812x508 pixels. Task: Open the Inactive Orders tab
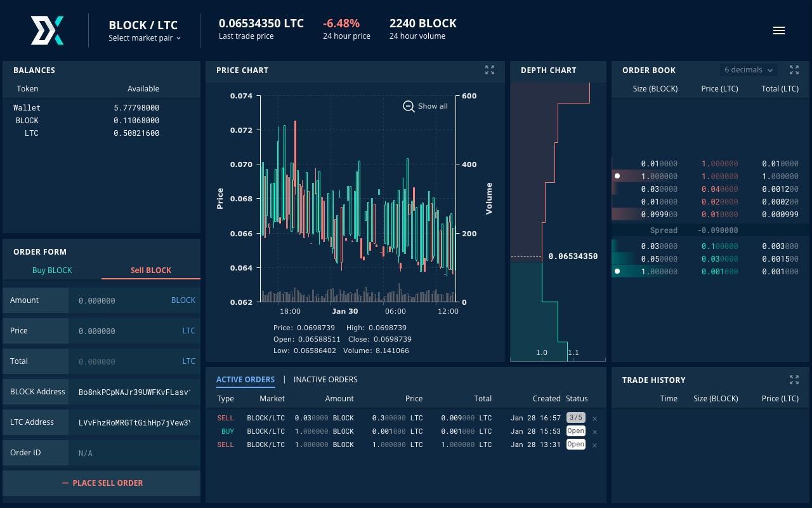(325, 379)
